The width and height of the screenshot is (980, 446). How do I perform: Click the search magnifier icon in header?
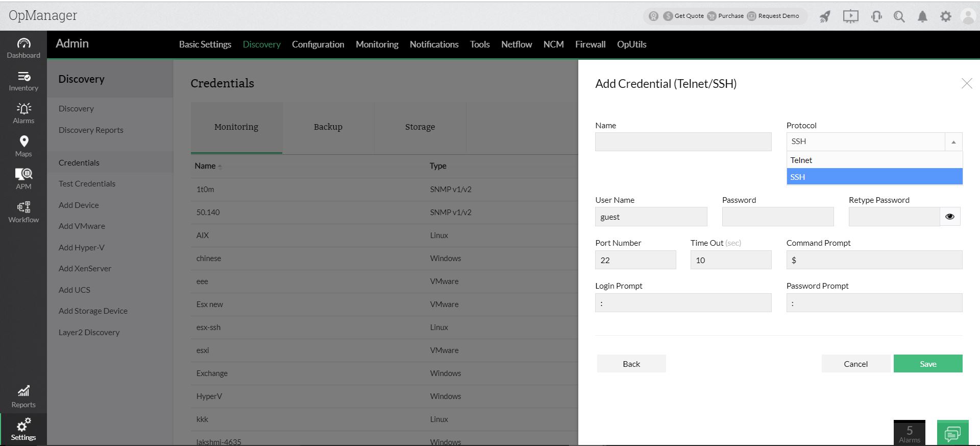tap(899, 16)
